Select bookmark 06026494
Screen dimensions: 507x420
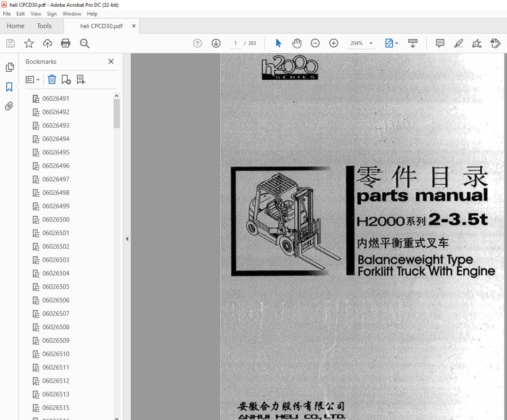click(x=56, y=139)
